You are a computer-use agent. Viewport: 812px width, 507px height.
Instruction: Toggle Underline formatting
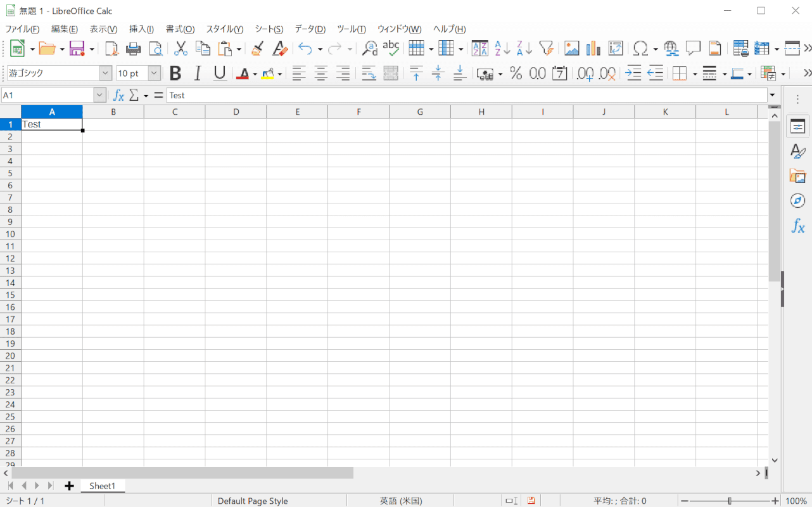point(220,74)
